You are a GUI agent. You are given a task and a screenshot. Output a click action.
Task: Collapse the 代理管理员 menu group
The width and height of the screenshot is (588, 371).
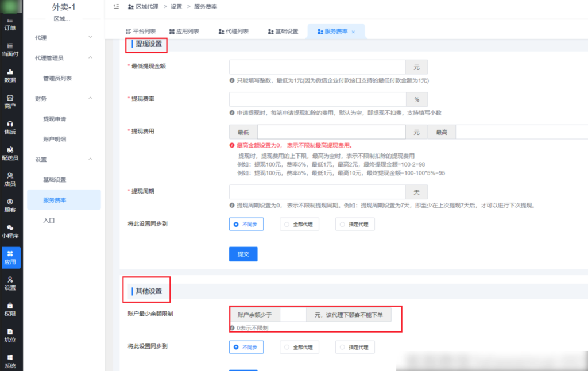tap(63, 57)
